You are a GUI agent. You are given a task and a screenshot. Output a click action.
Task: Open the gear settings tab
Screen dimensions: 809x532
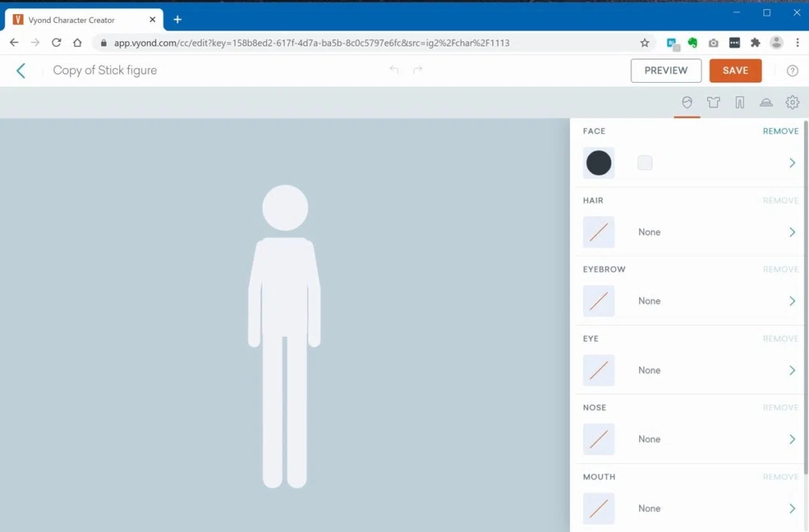click(792, 102)
